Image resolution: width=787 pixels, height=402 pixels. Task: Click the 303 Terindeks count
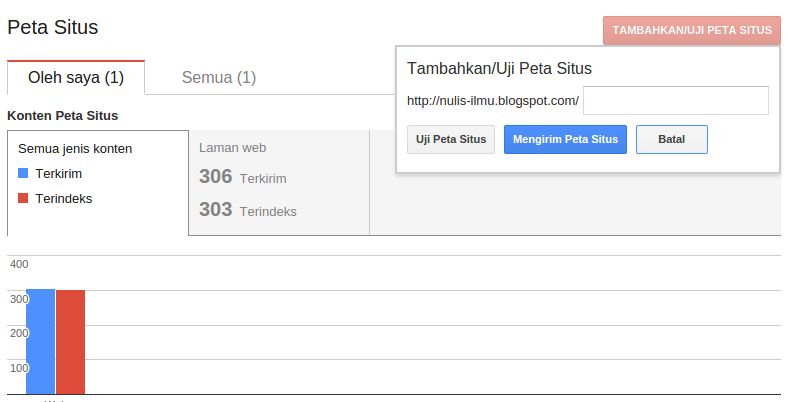(x=248, y=210)
